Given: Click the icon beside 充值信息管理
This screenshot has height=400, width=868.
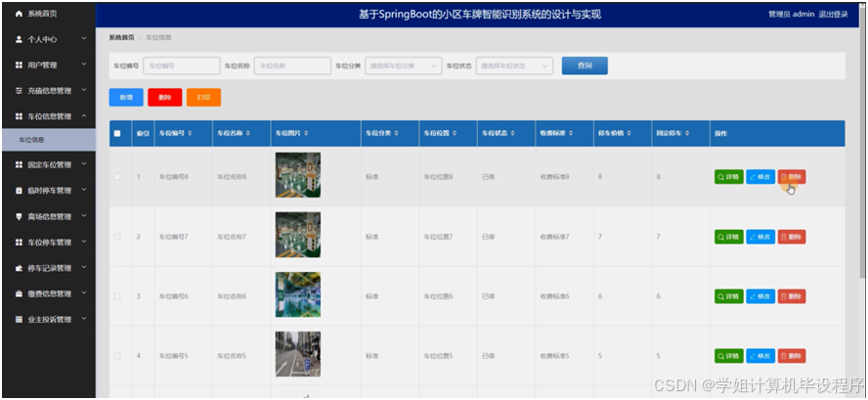Looking at the screenshot, I should pyautogui.click(x=19, y=90).
